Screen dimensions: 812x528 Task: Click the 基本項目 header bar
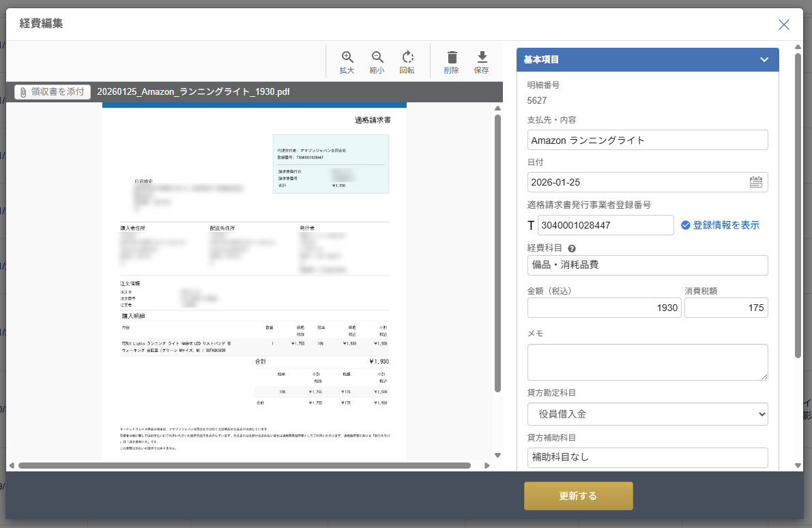[x=614, y=59]
